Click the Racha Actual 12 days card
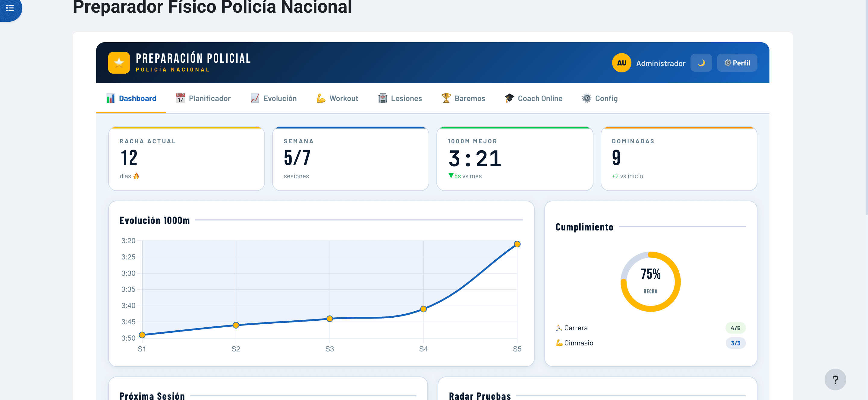Viewport: 868px width, 400px height. point(186,158)
